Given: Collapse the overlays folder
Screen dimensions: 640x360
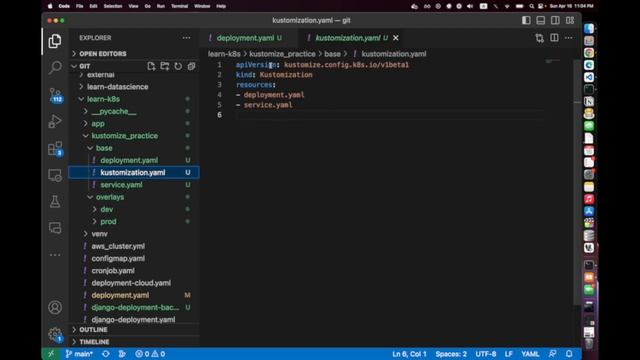Looking at the screenshot, I should [x=110, y=197].
